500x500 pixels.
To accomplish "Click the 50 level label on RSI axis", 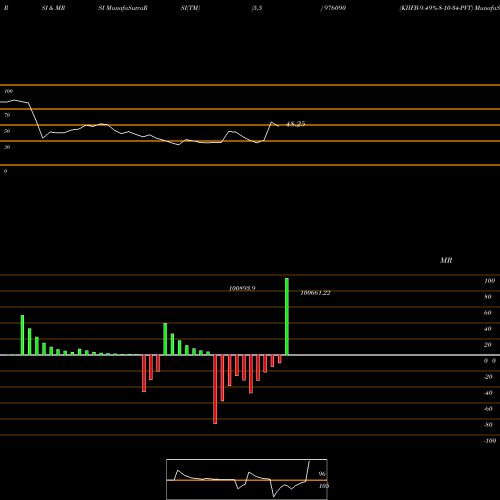I will click(x=7, y=131).
